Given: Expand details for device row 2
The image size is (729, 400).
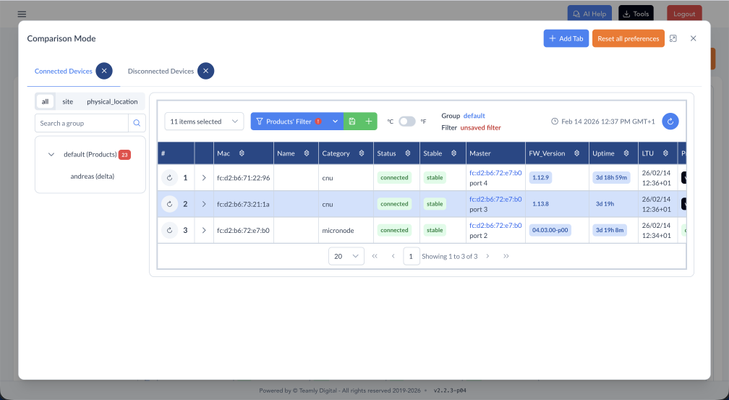Looking at the screenshot, I should 204,204.
